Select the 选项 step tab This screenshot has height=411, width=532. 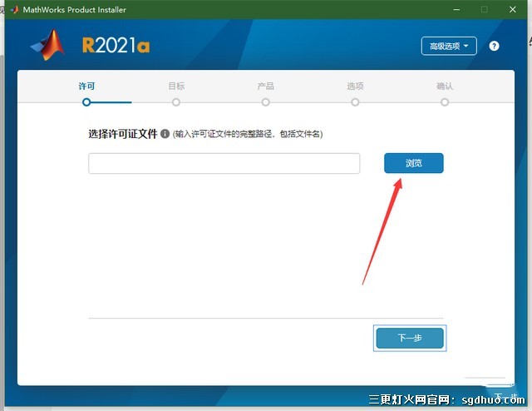click(355, 87)
